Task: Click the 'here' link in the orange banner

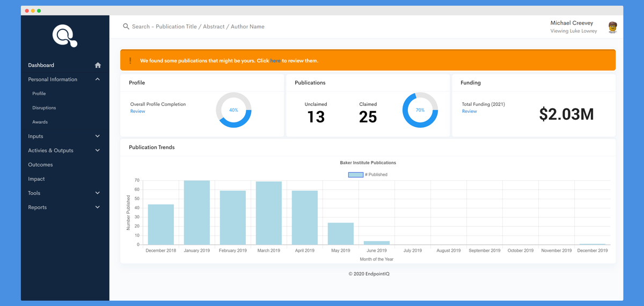Action: click(x=275, y=61)
